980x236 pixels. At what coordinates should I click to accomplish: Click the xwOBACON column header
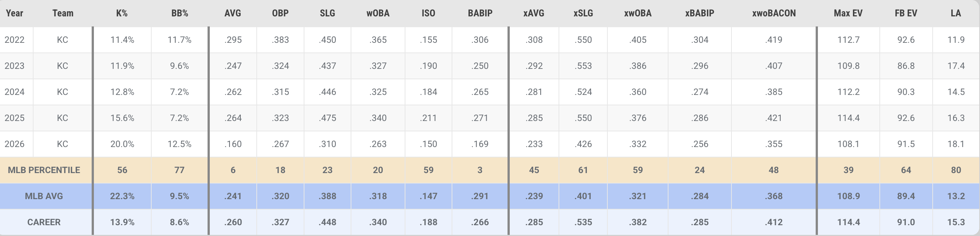(x=774, y=13)
